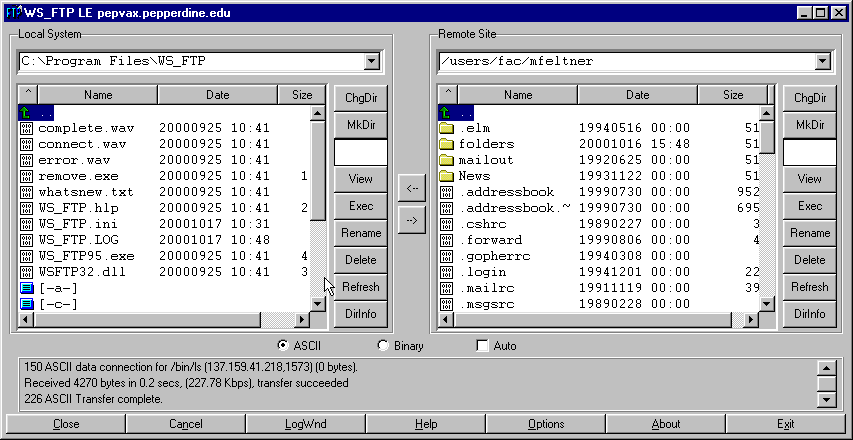Select the .addressbook.~ file name
This screenshot has width=853, height=440.
coord(515,208)
